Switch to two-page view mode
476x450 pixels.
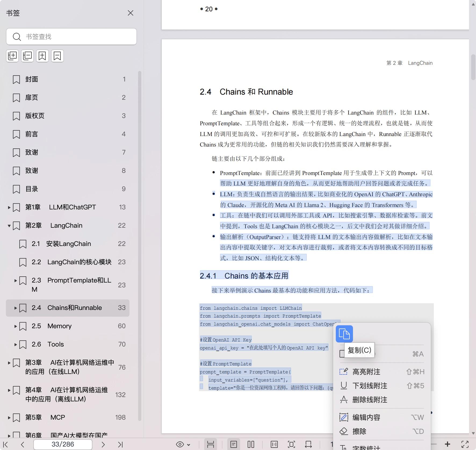[251, 444]
